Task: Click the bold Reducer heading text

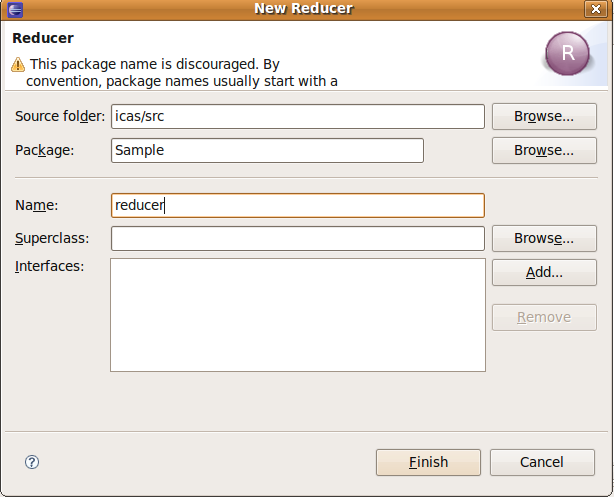Action: (x=42, y=38)
